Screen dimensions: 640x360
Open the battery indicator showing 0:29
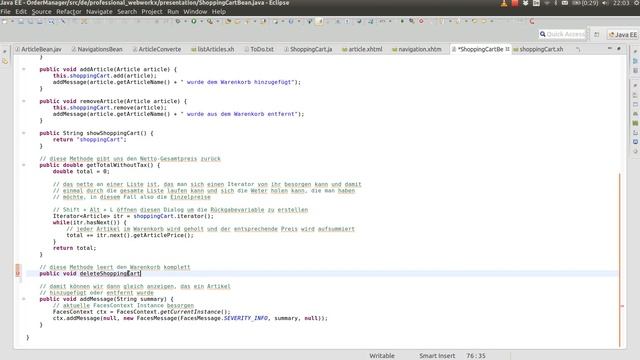pos(584,3)
